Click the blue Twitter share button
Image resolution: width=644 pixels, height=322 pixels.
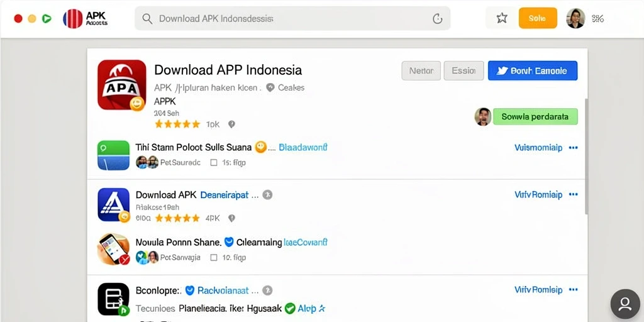tap(533, 70)
